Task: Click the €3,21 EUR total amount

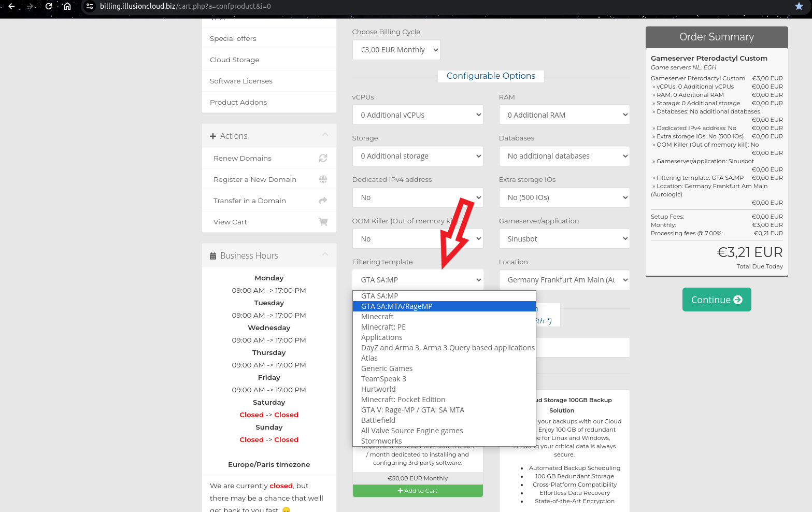Action: [x=750, y=252]
